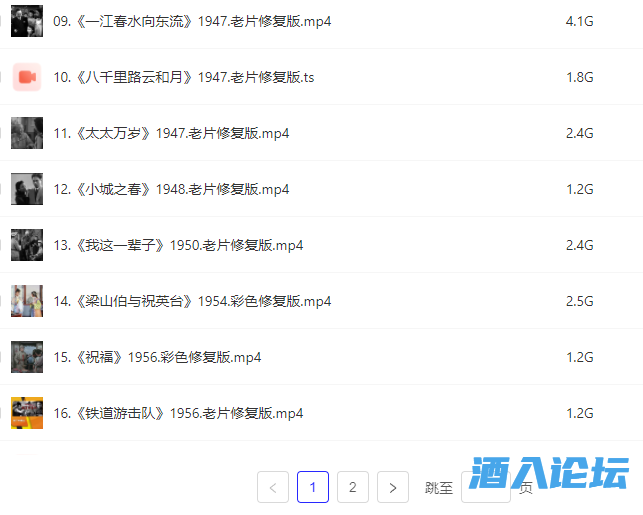Select file 14.《梁山伯与祝英台》1954.彩色修复版.mp4
Image resolution: width=643 pixels, height=515 pixels.
(x=192, y=301)
